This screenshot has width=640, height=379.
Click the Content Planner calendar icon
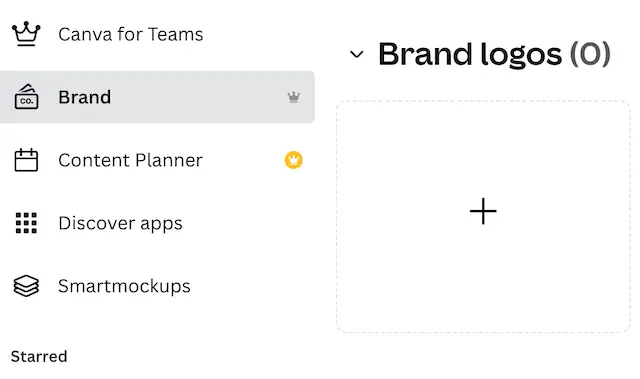point(26,160)
